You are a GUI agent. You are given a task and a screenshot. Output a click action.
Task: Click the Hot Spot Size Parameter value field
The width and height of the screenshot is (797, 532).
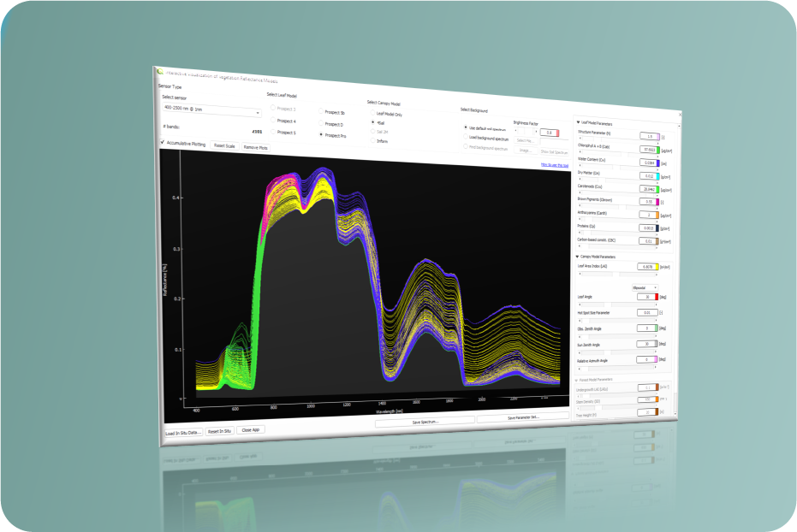tap(647, 312)
